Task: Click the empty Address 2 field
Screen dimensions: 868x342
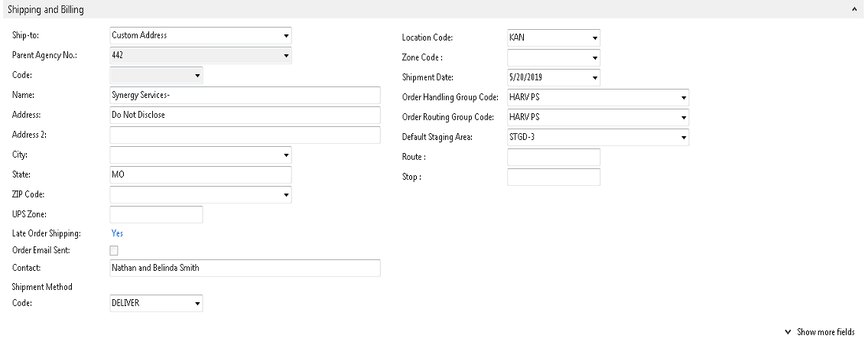Action: (245, 135)
